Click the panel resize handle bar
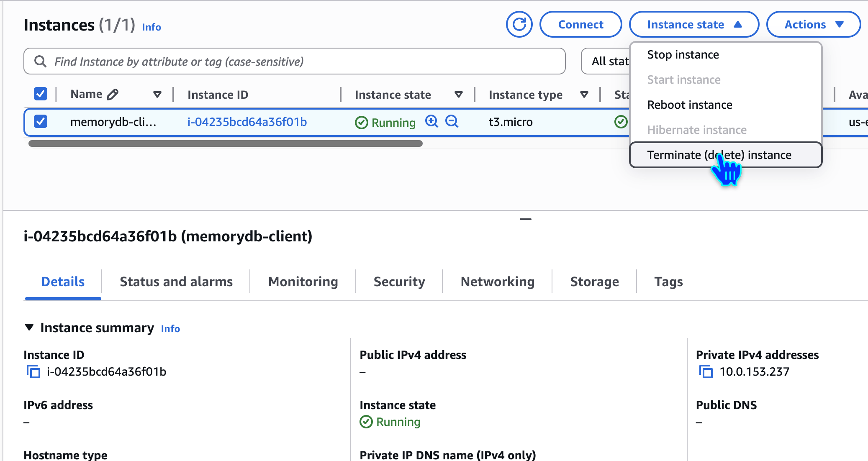 point(525,219)
